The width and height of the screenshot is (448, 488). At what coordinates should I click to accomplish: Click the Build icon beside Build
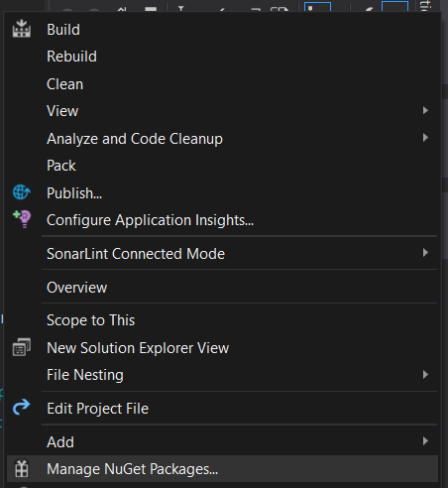(22, 29)
